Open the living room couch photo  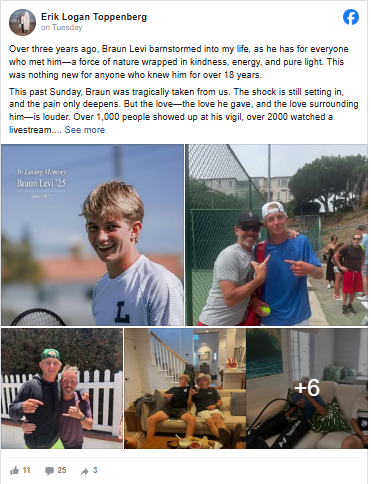tap(185, 388)
